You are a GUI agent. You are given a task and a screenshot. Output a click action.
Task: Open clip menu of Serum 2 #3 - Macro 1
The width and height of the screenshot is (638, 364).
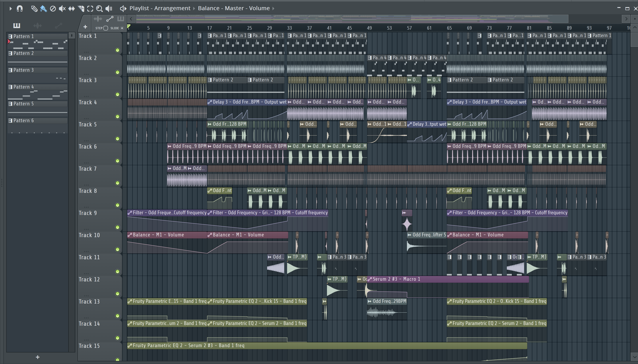click(370, 279)
